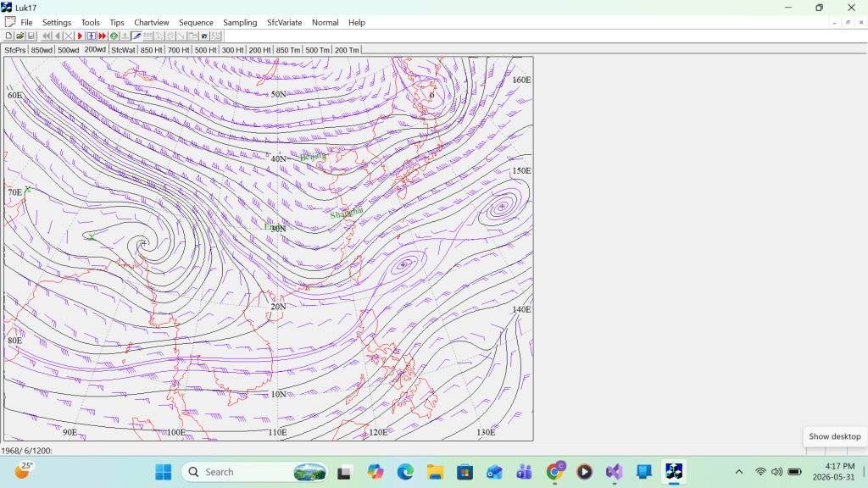Open the weather widget showing 25°

[23, 471]
